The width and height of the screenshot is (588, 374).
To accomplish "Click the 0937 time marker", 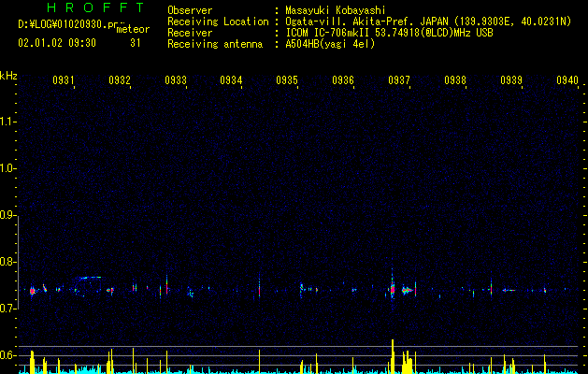I will (x=399, y=80).
